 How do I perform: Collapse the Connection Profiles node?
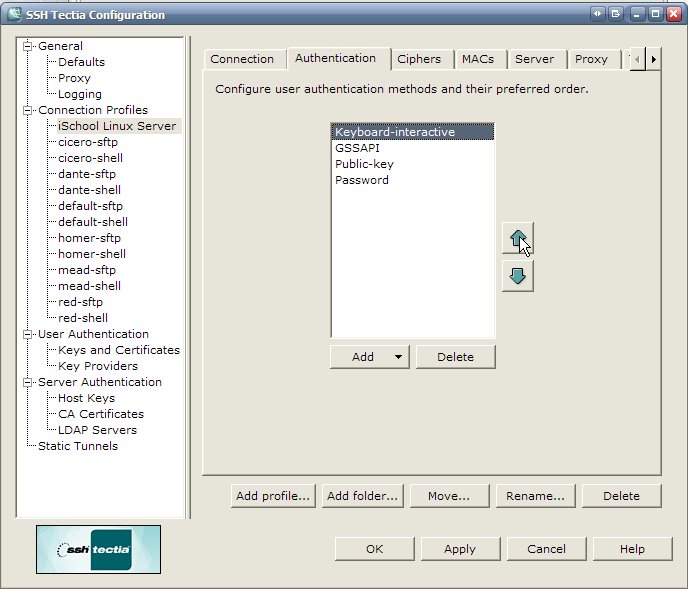tap(28, 110)
